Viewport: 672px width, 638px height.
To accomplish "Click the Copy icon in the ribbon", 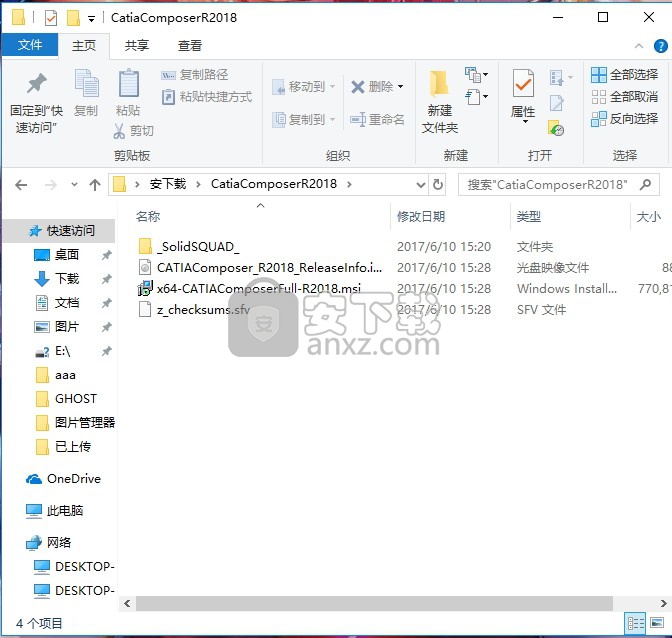I will [86, 83].
